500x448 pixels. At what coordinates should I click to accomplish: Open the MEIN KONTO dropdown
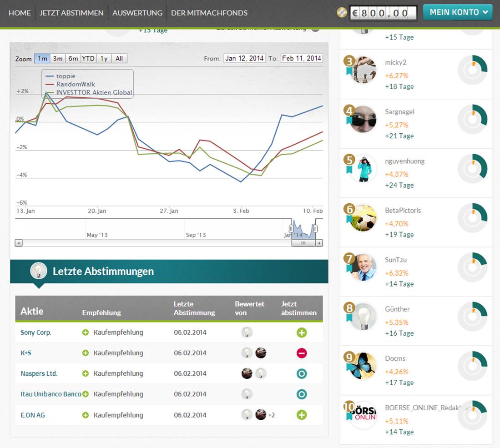(x=458, y=12)
